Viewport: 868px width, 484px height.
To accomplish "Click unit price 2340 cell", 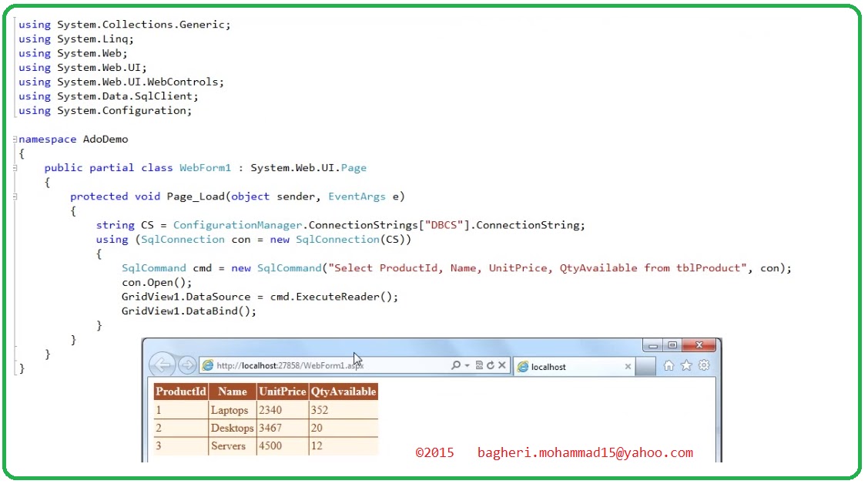I will [x=283, y=410].
